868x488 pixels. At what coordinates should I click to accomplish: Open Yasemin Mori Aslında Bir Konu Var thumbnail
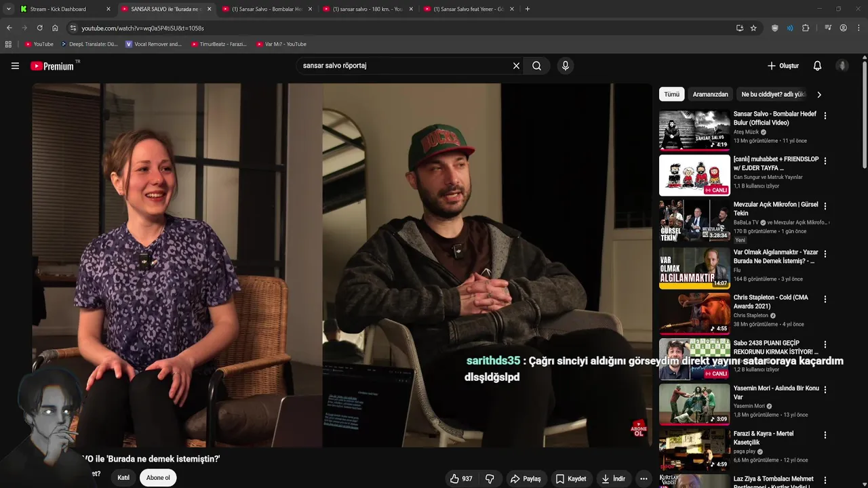pos(694,404)
